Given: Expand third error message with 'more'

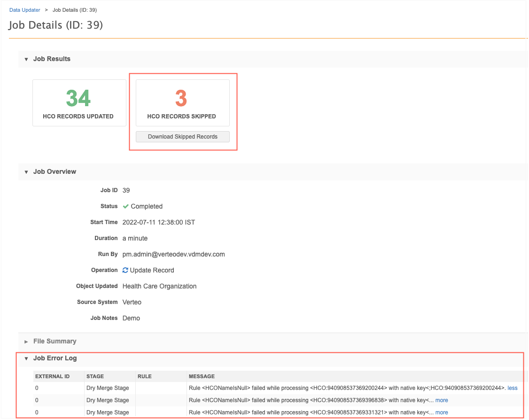Looking at the screenshot, I should click(442, 412).
